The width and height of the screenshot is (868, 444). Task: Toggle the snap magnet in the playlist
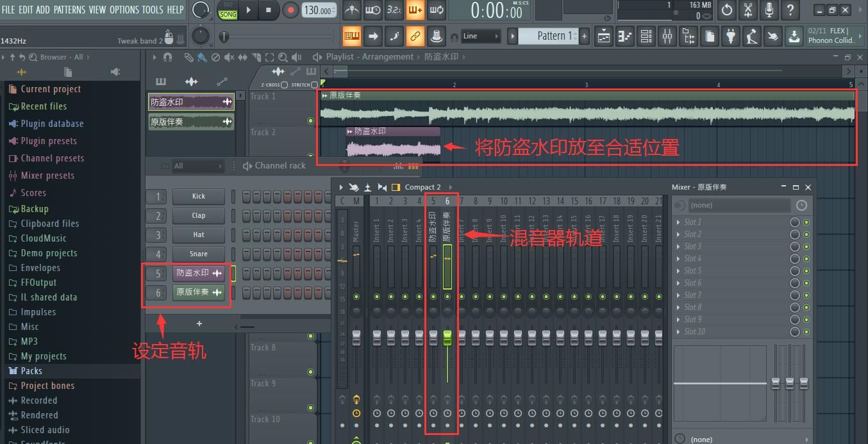(168, 57)
